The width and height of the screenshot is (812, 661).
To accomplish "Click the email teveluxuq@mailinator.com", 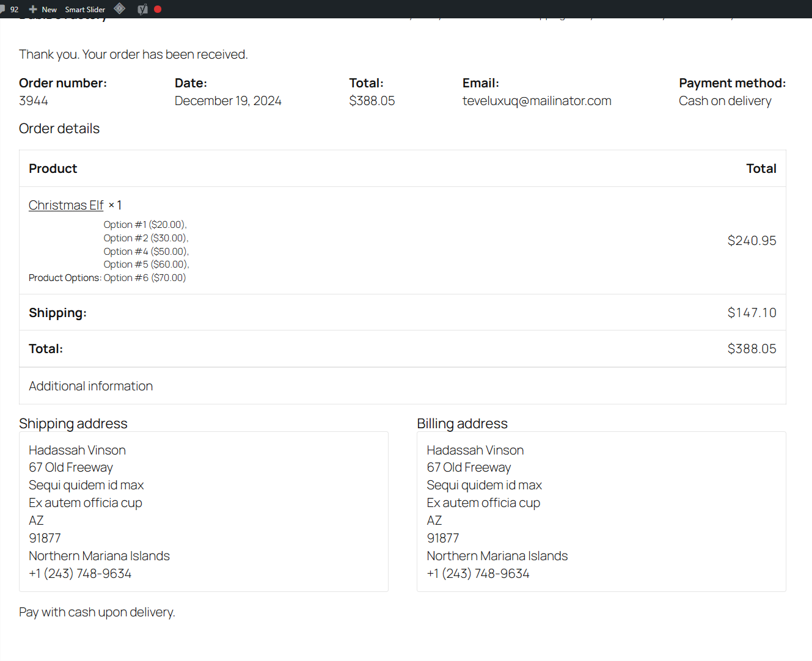I will coord(537,101).
